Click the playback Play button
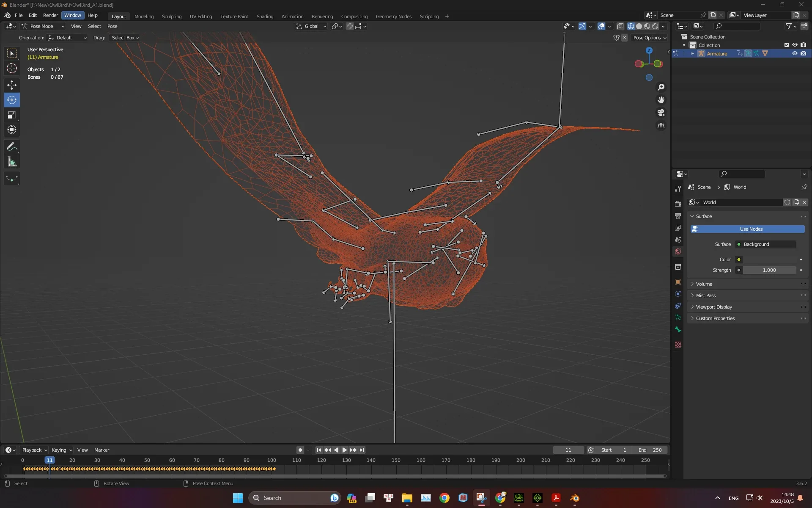Viewport: 812px width, 508px height. coord(343,450)
